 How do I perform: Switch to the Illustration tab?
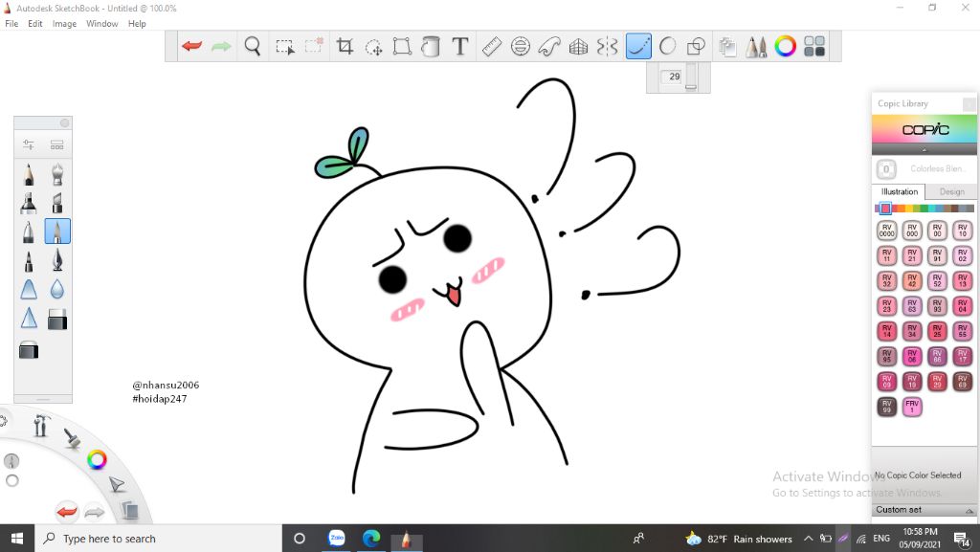coord(900,191)
